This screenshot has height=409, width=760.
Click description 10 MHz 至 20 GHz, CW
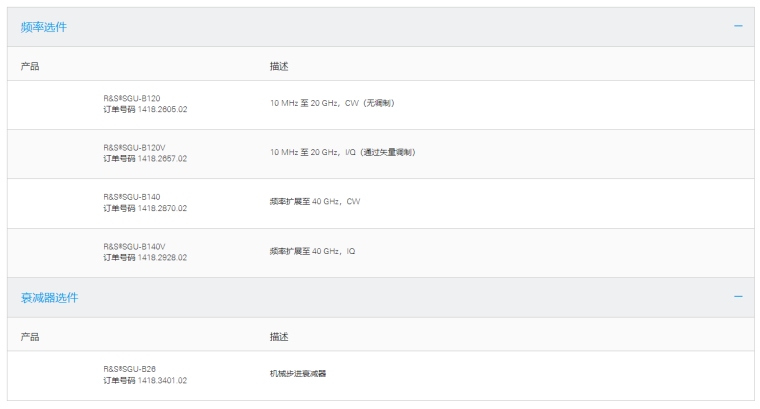(332, 103)
